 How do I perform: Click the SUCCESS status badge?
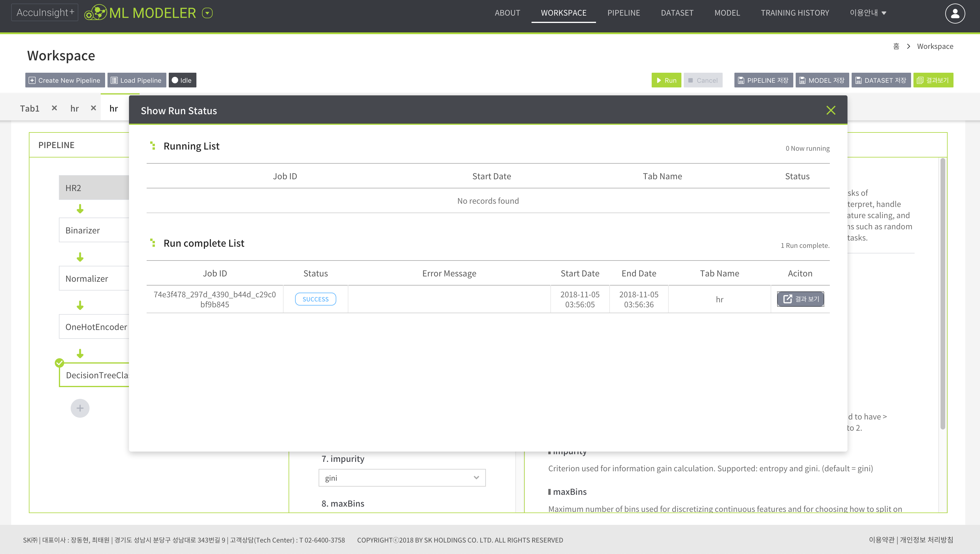[315, 299]
